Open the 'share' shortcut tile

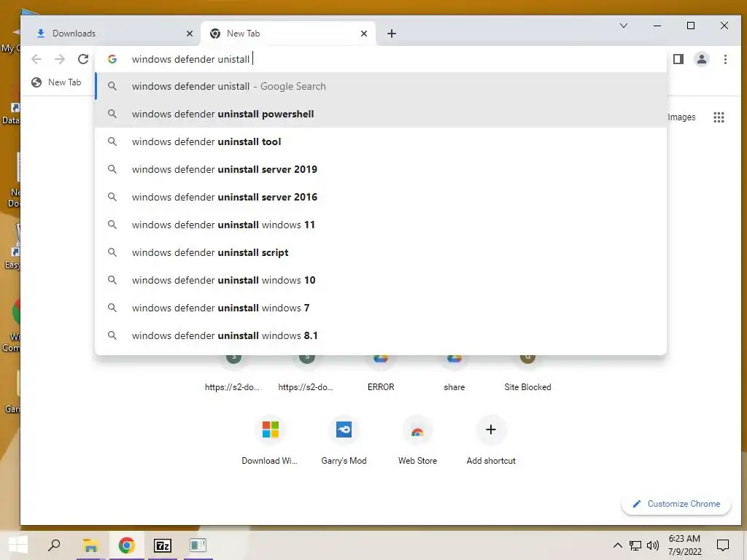click(x=454, y=373)
